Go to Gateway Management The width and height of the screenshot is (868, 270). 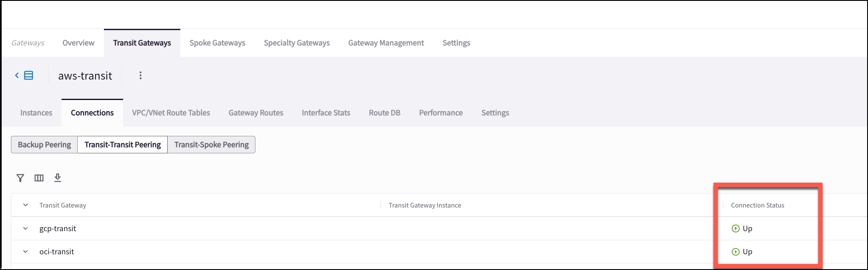pos(386,42)
